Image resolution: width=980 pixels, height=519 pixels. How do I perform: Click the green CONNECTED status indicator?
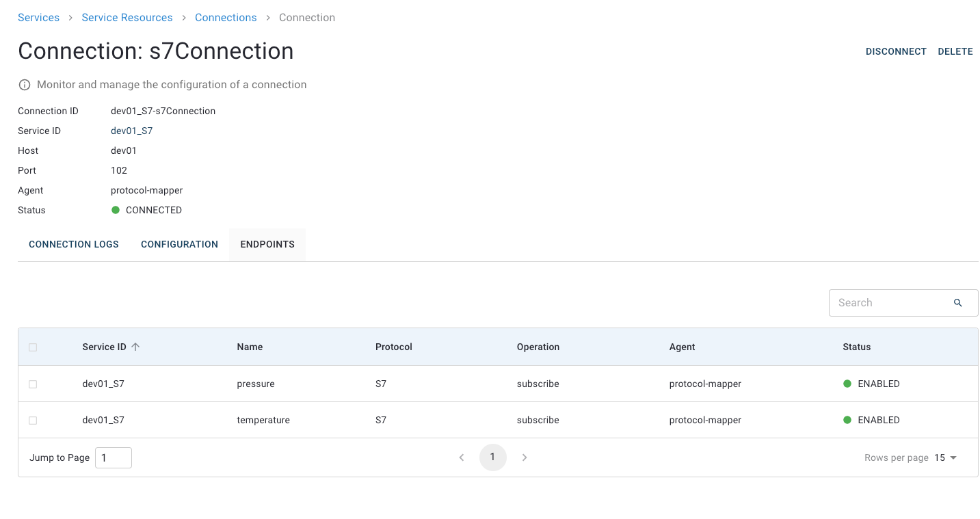tap(116, 210)
